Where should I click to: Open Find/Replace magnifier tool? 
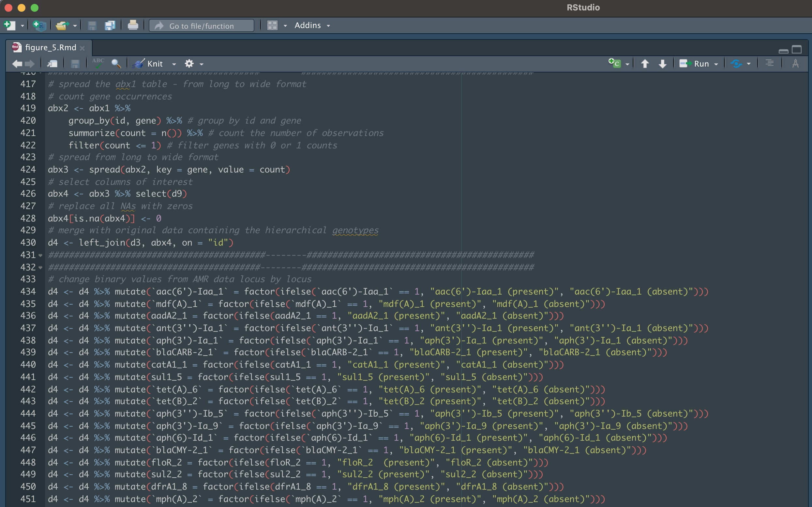(x=116, y=63)
